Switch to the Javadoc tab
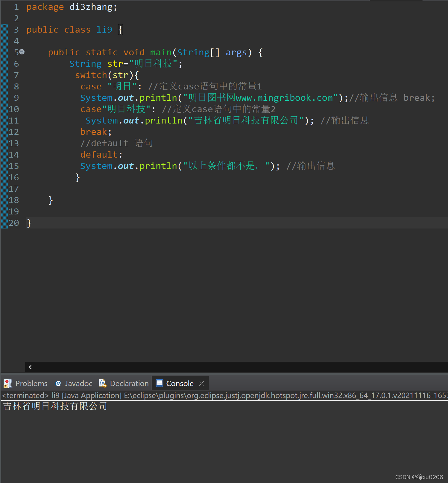This screenshot has height=483, width=448. pyautogui.click(x=74, y=383)
